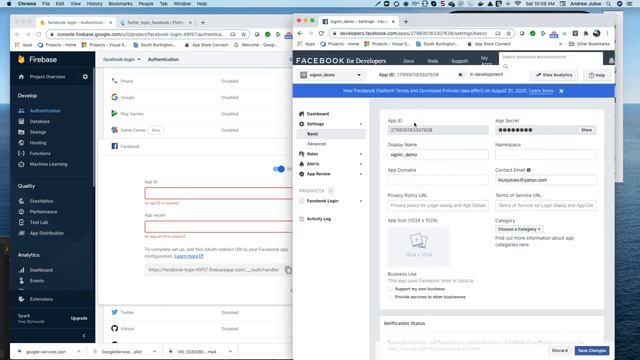Open Firebase Project Overview home icon

21,77
